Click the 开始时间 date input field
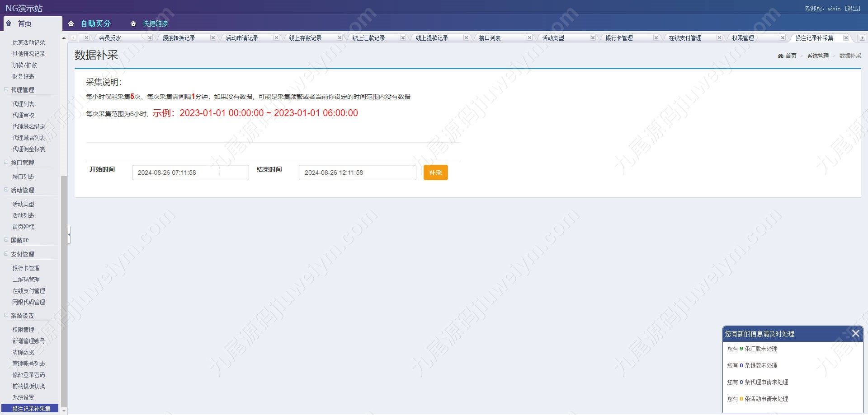Viewport: 868px width, 415px height. 190,173
